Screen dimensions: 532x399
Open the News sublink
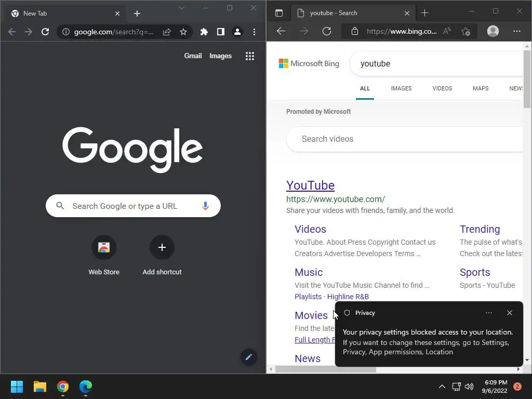[308, 358]
